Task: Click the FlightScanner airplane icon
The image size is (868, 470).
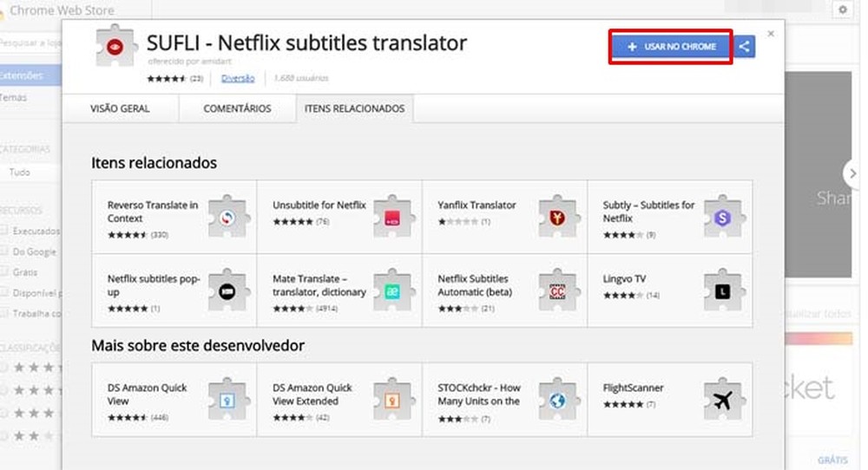Action: pyautogui.click(x=723, y=400)
